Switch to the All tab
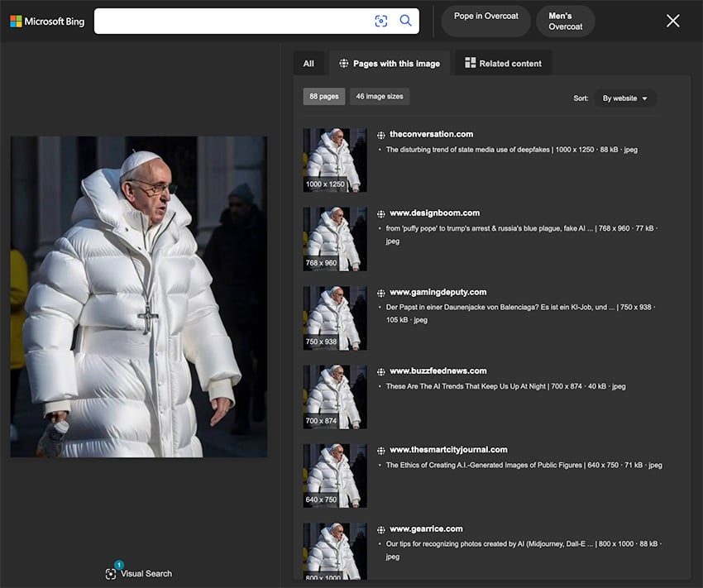The image size is (703, 588). point(308,63)
